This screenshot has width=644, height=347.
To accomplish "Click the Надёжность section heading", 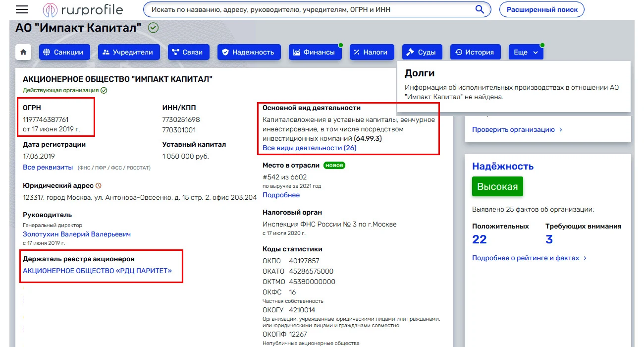I will point(503,166).
